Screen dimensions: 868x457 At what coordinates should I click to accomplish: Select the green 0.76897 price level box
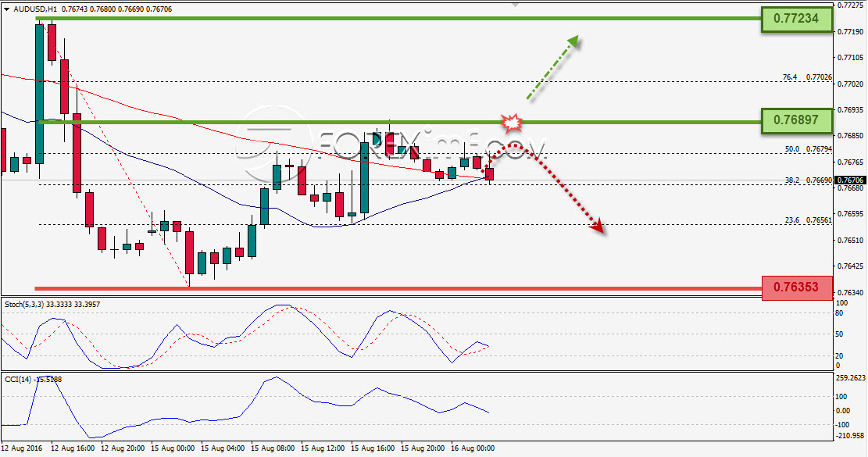(x=796, y=120)
